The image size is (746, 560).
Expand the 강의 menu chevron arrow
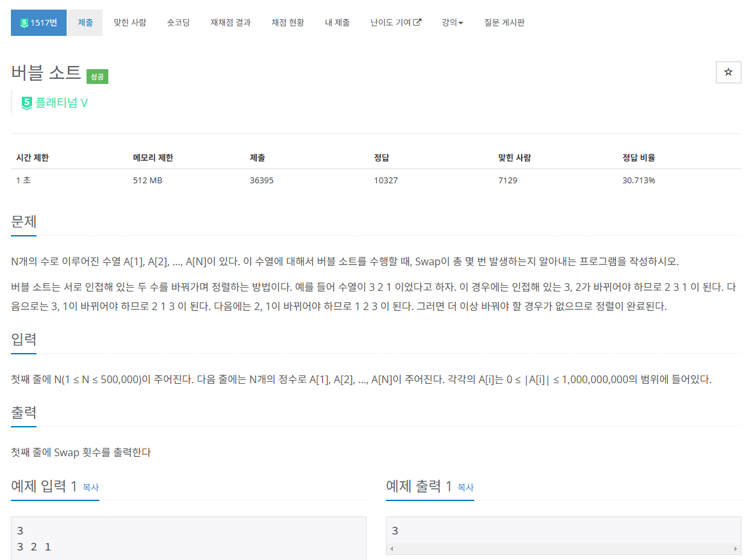click(x=462, y=22)
